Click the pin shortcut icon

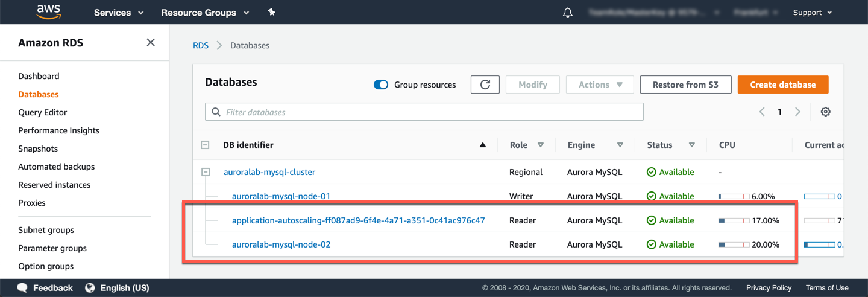click(x=272, y=12)
